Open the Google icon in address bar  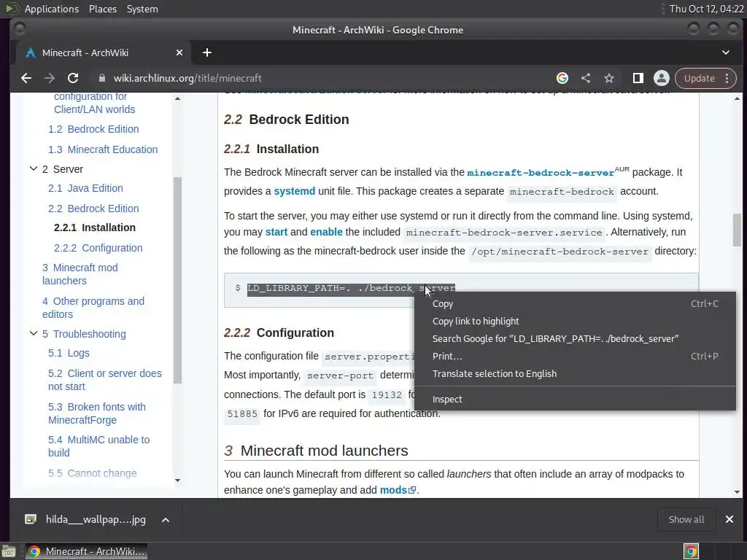tap(562, 78)
